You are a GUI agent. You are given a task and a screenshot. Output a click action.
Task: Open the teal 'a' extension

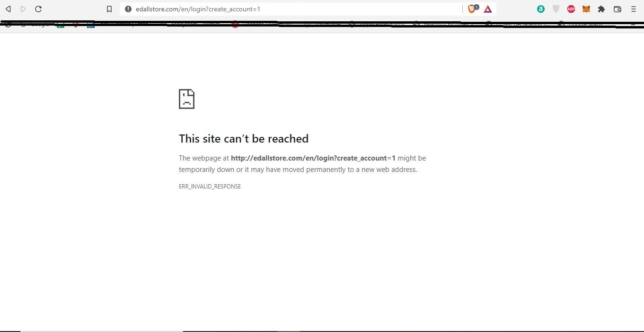tap(541, 9)
